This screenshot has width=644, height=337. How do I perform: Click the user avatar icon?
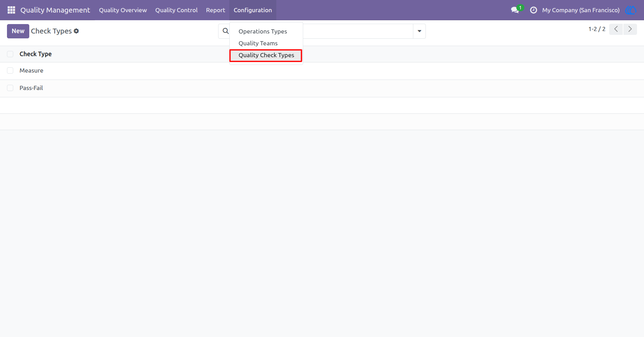[x=631, y=10]
